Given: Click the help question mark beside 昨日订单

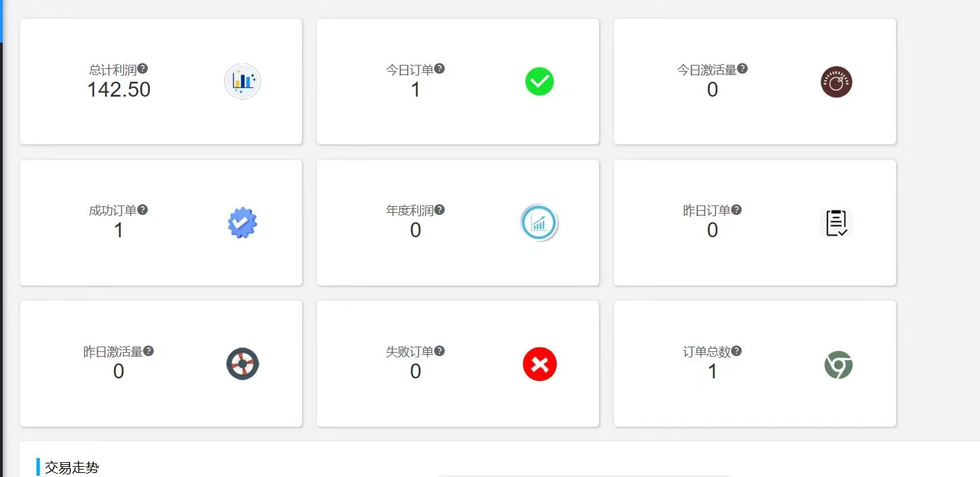Looking at the screenshot, I should 736,210.
